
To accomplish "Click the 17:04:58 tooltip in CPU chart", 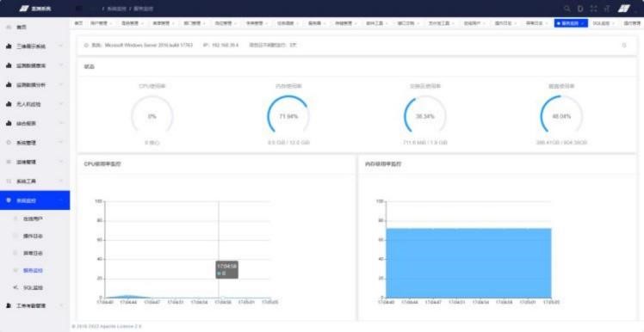I will point(227,269).
